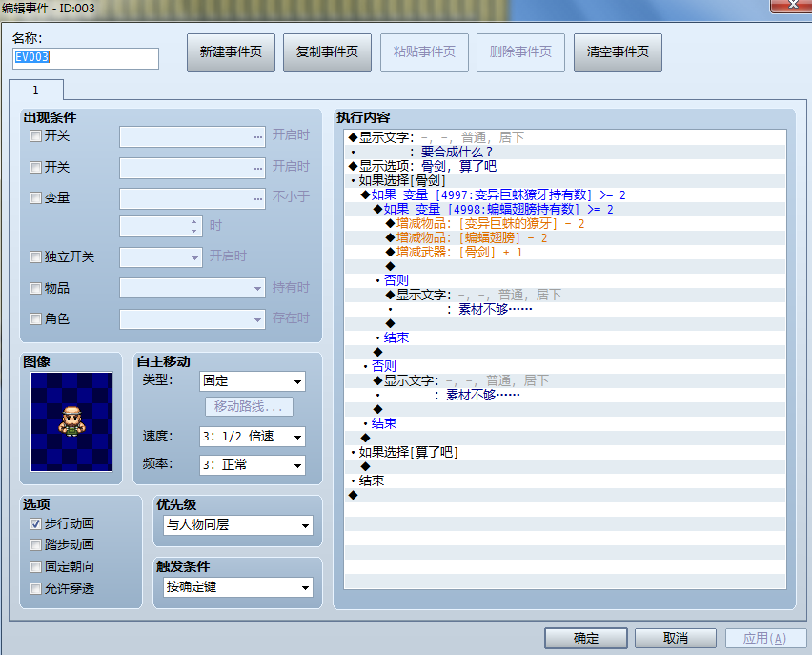This screenshot has height=655, width=812.
Task: Select the 增减物品: [变异巨蛛的獠牙] - 2 command
Action: click(565, 224)
